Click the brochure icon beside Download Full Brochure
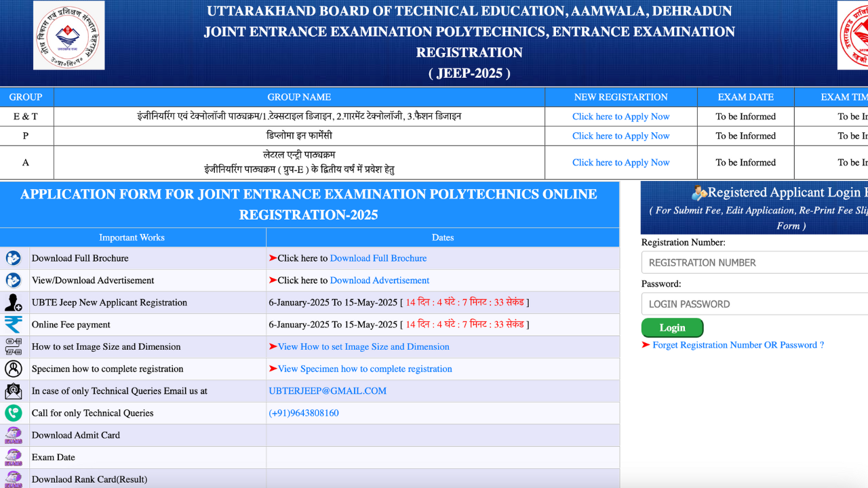The width and height of the screenshot is (868, 488). point(14,258)
